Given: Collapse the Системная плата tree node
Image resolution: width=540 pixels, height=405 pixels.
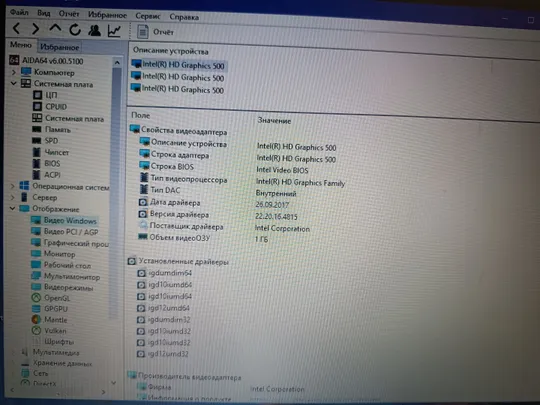Looking at the screenshot, I should coord(13,83).
